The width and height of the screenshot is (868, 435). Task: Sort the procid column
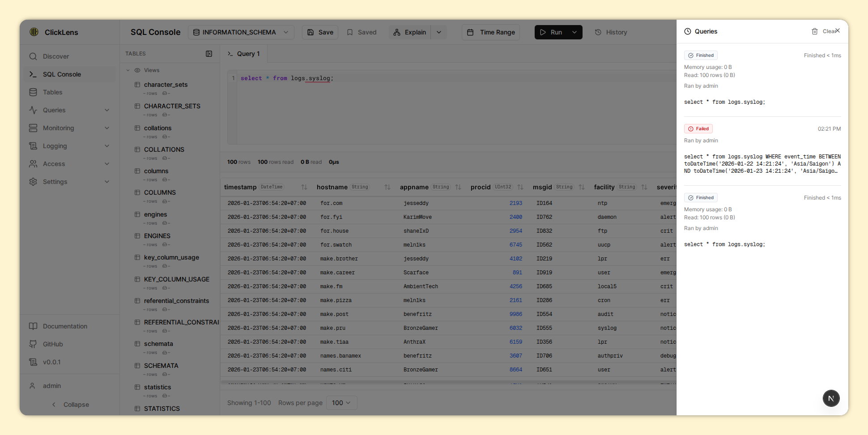tap(520, 187)
